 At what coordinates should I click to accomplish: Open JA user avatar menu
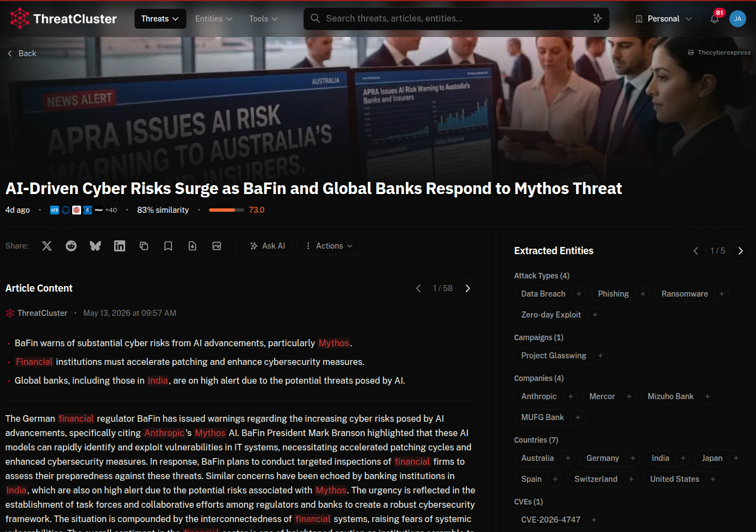(738, 19)
